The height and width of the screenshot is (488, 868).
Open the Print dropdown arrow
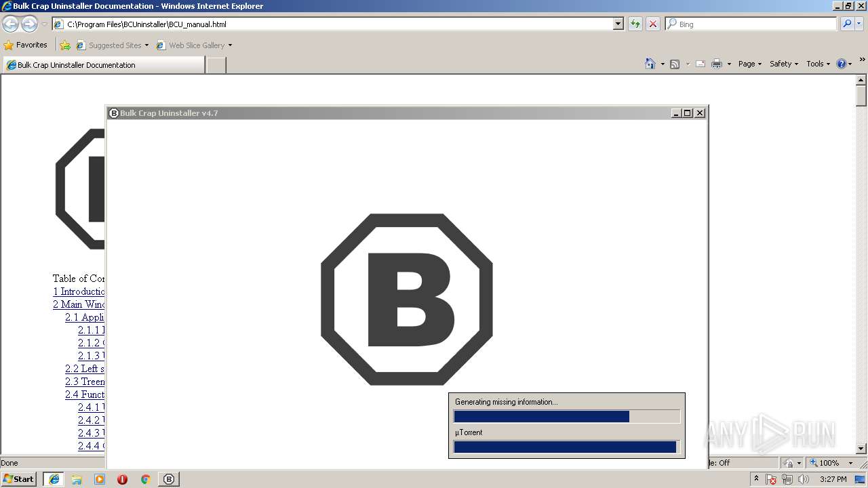729,64
